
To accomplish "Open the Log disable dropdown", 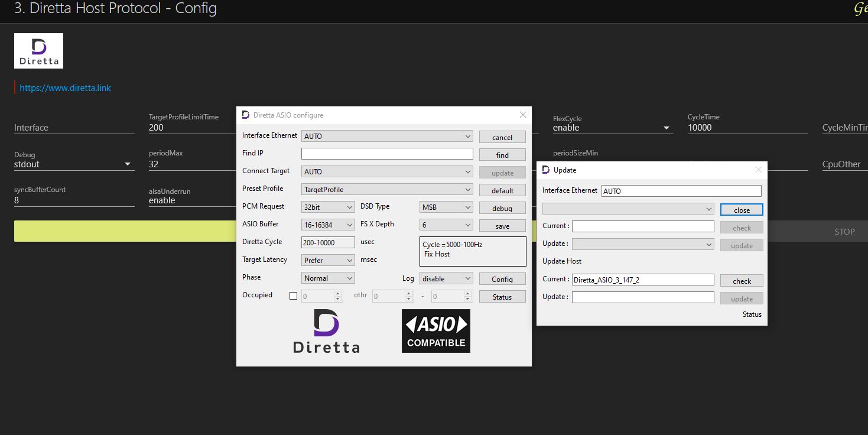I will tap(446, 278).
